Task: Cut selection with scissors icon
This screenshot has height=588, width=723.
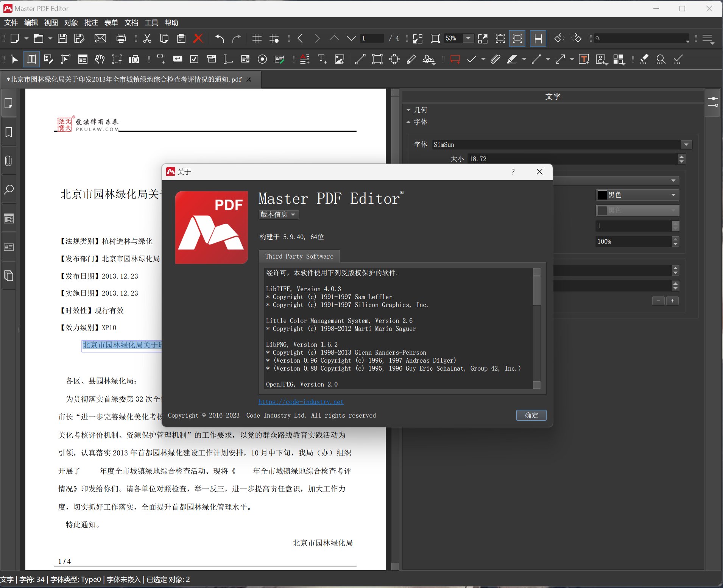Action: pyautogui.click(x=147, y=38)
